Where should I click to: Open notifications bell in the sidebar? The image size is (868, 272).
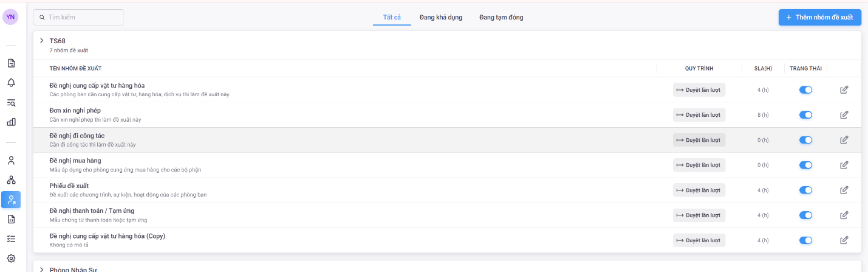(11, 83)
